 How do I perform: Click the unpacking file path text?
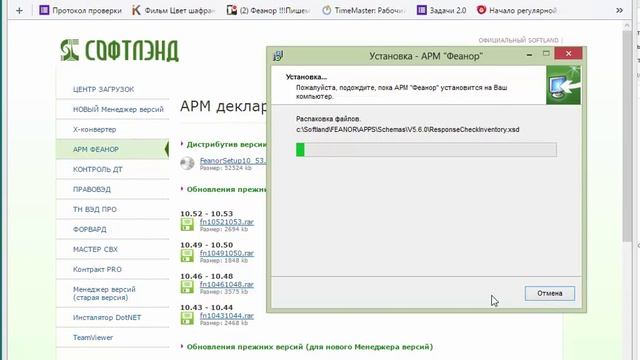click(x=408, y=129)
